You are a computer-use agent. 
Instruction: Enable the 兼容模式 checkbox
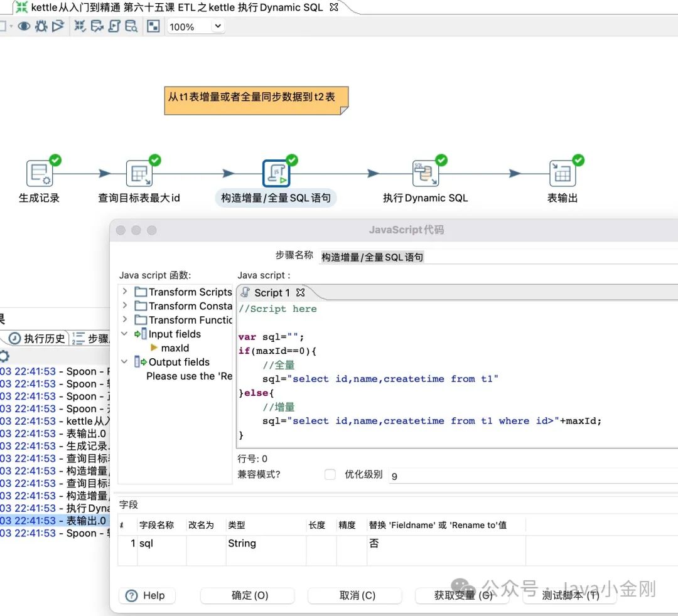pos(330,475)
